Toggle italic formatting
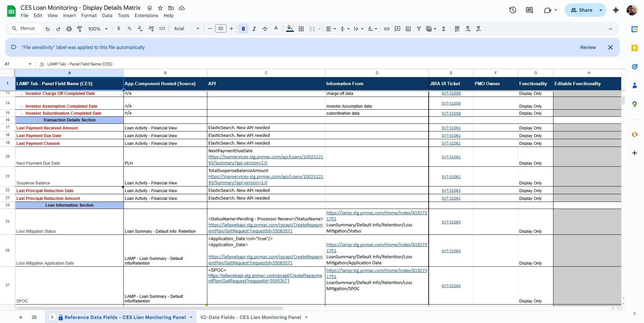 point(254,29)
